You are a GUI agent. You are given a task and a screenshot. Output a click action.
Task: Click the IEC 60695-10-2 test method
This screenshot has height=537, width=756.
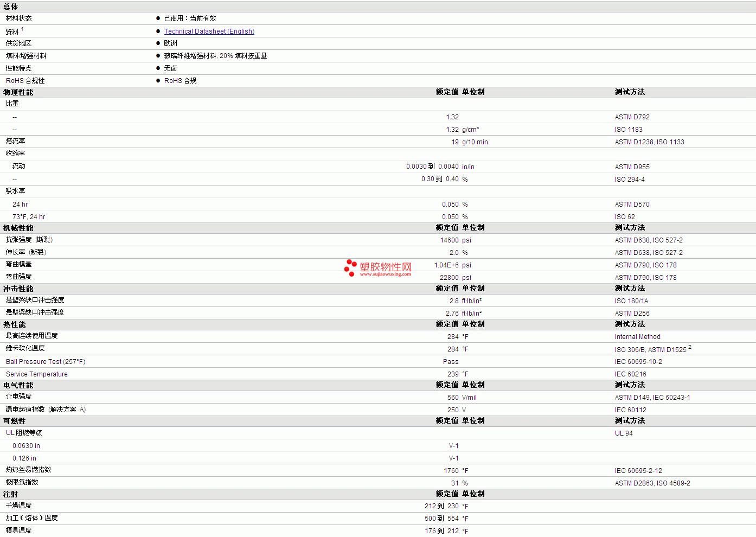click(x=638, y=362)
